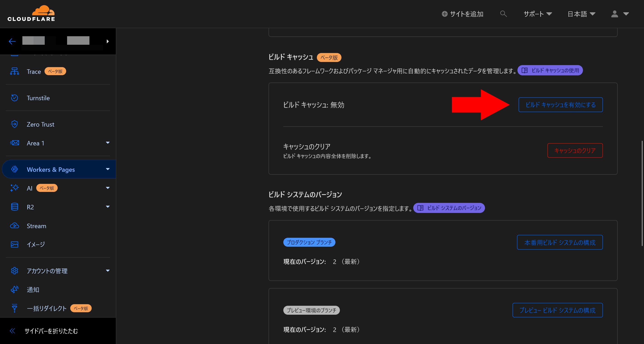Click サイドバーを折りたたむ label
The width and height of the screenshot is (644, 344).
[x=51, y=331]
